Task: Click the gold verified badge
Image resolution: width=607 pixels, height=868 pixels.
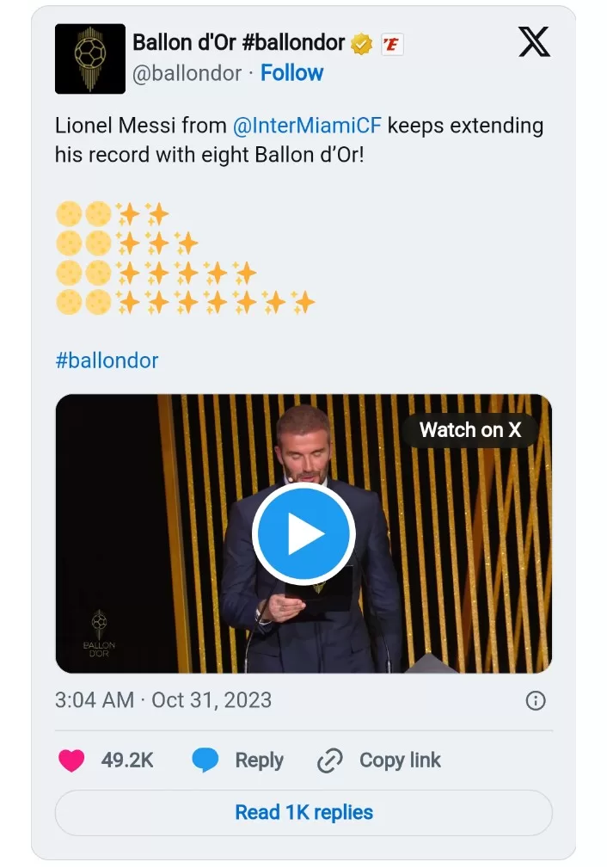Action: [x=362, y=43]
